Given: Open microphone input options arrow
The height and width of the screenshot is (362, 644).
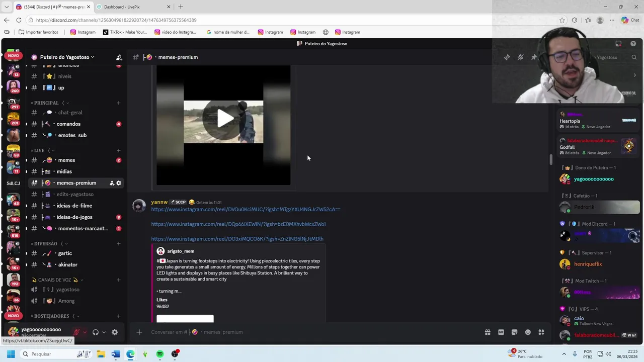Looking at the screenshot, I should click(x=85, y=332).
